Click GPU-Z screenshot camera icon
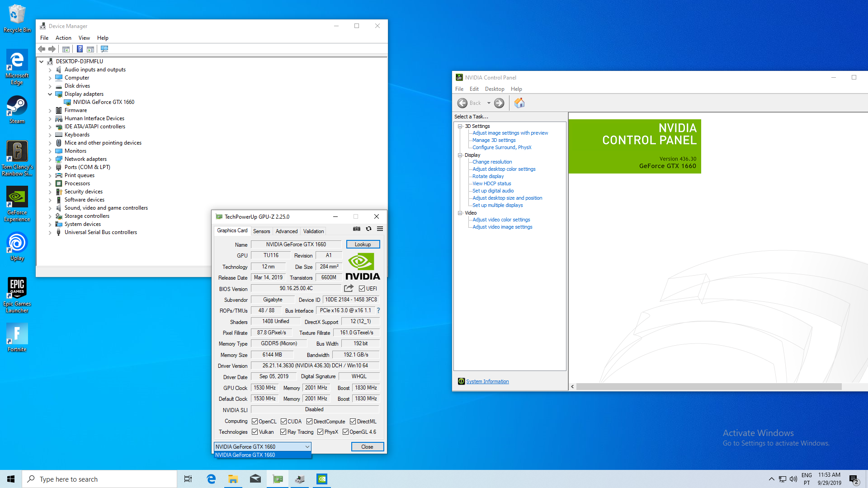 (x=357, y=229)
